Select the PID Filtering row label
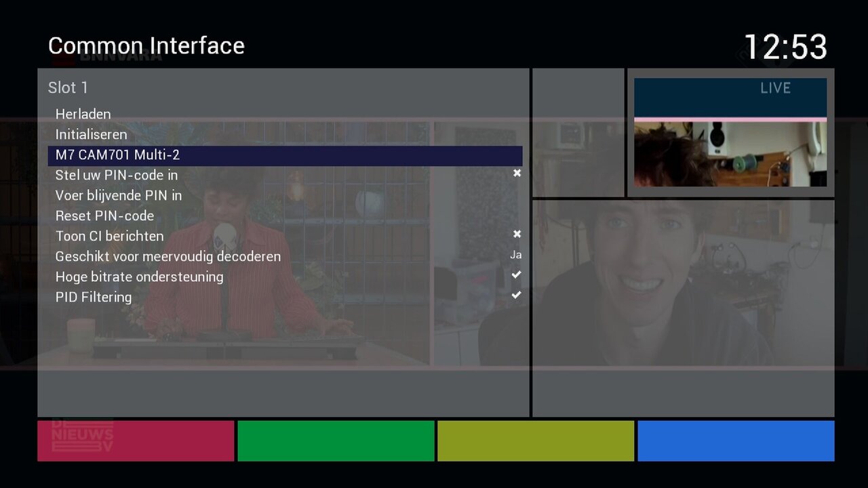This screenshot has width=868, height=488. point(94,297)
